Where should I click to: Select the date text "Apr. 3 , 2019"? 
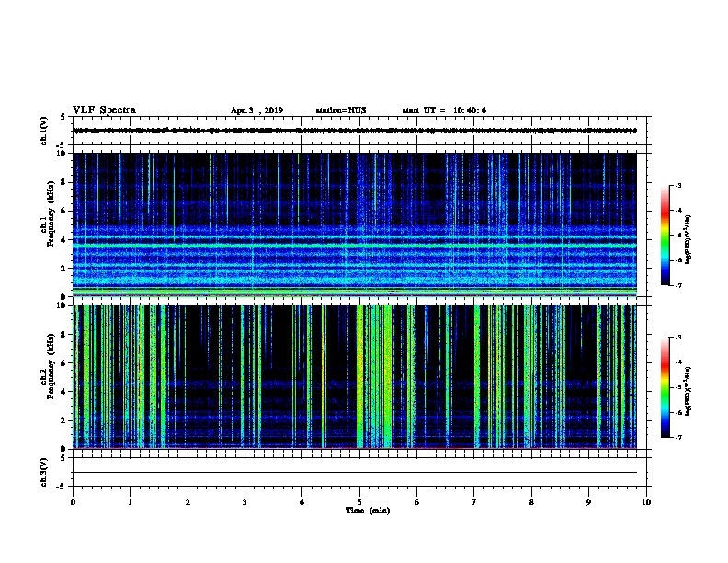tap(256, 110)
